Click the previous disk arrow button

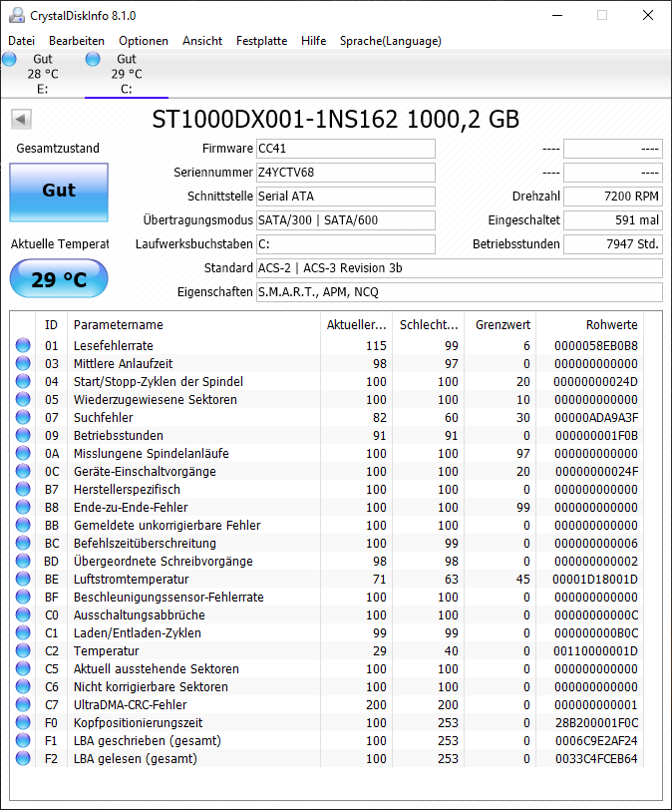(x=21, y=120)
